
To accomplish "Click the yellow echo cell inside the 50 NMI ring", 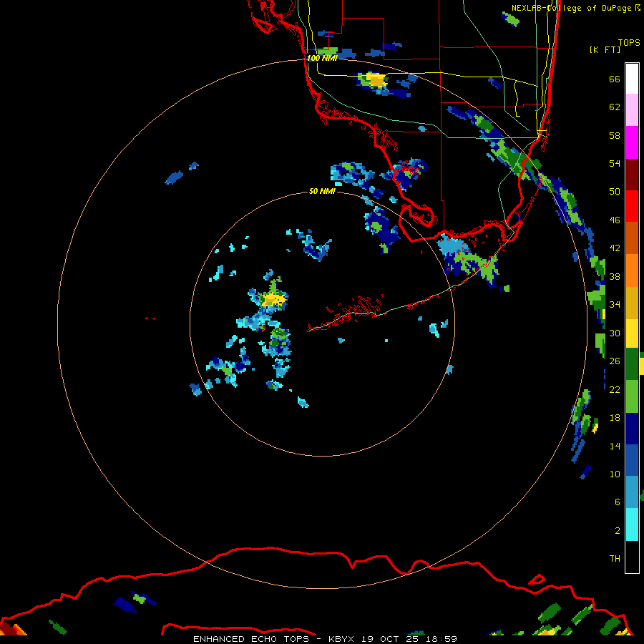I will pyautogui.click(x=273, y=300).
